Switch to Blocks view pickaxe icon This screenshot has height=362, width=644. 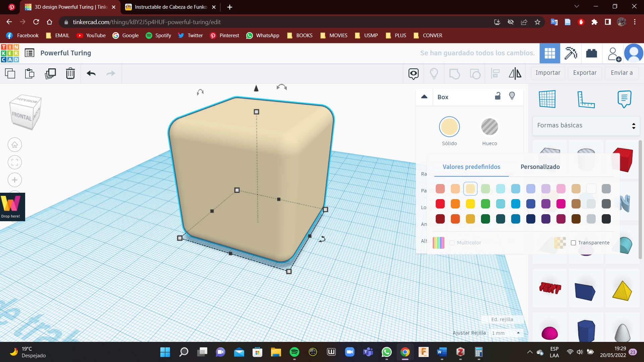coord(571,53)
